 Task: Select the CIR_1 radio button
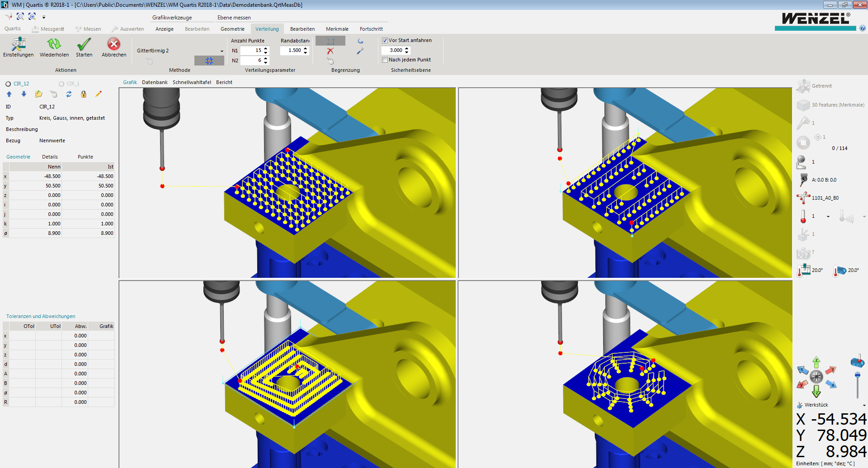point(61,83)
